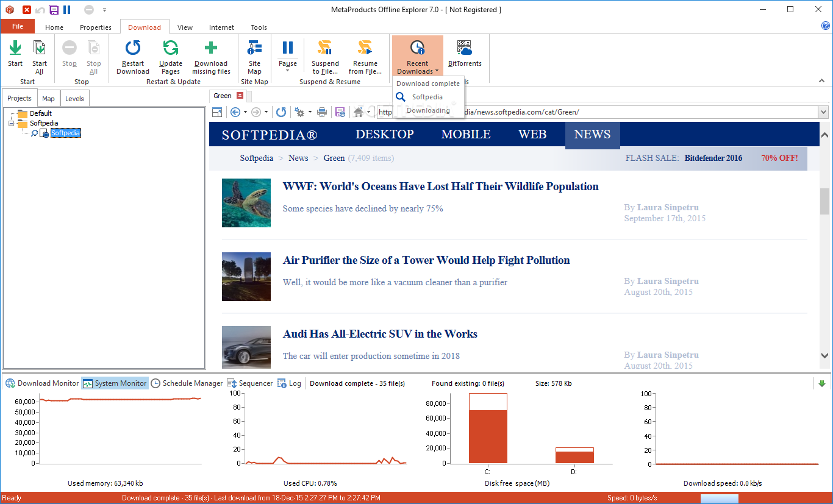Expand the Pause button dropdown arrow
Image resolution: width=833 pixels, height=504 pixels.
pos(288,71)
